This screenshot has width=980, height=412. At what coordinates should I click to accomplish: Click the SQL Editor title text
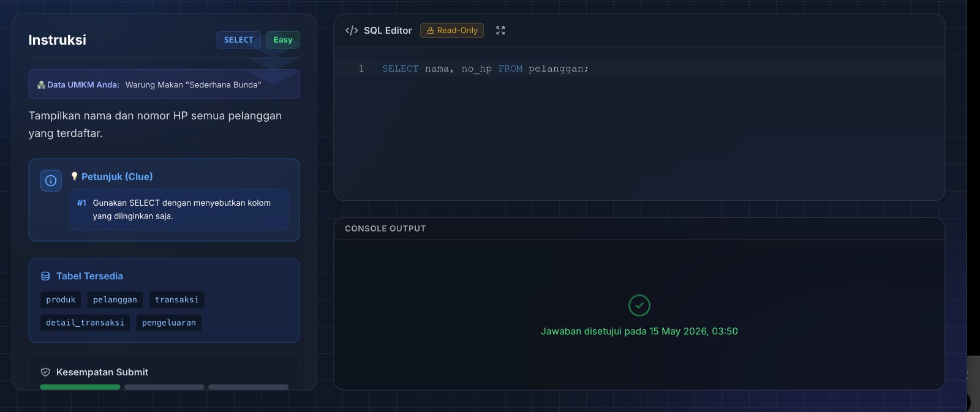point(388,31)
